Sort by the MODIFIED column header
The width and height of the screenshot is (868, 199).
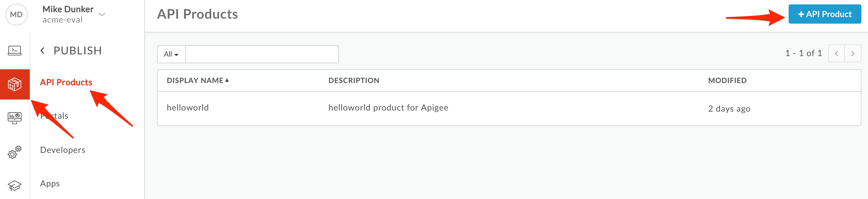(727, 80)
